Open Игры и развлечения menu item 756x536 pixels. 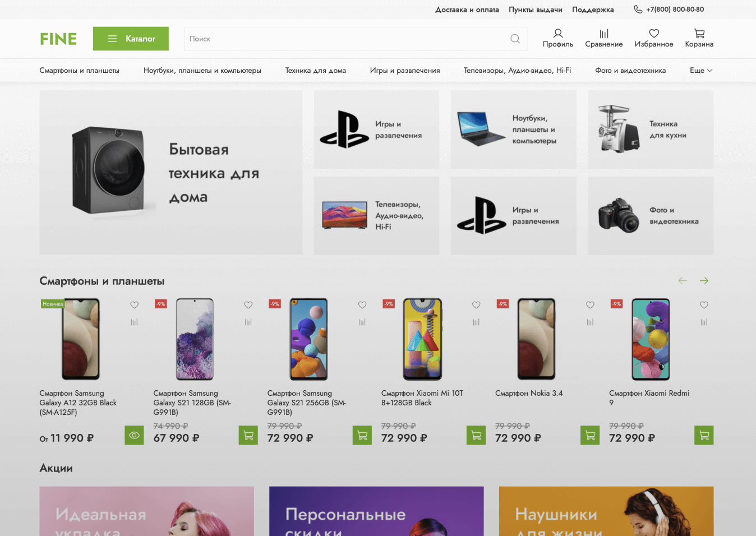click(404, 71)
